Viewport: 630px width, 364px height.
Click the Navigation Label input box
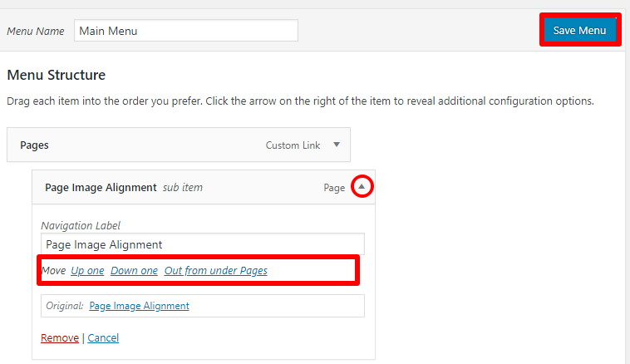[202, 244]
